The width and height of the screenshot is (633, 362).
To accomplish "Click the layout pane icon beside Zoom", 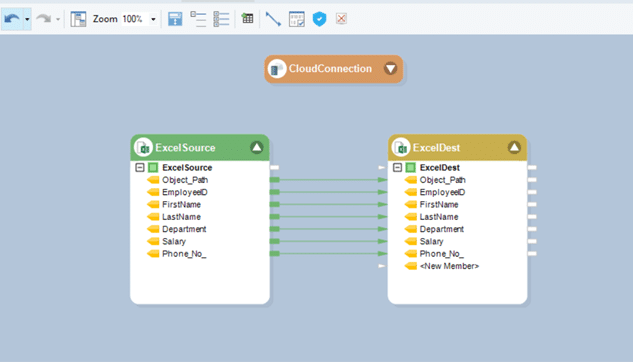I will point(78,19).
